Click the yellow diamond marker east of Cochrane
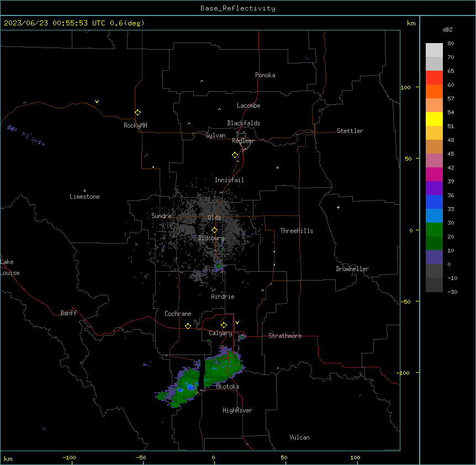476x465 pixels. click(x=188, y=326)
